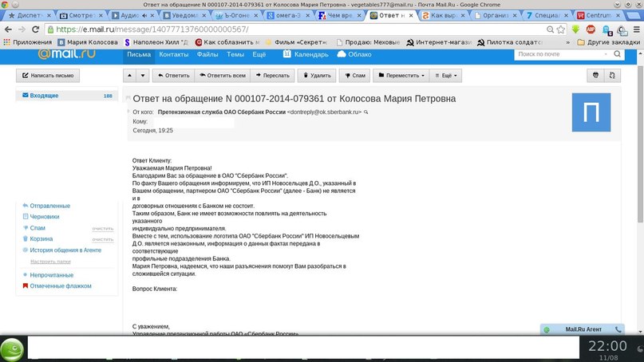This screenshot has width=644, height=362.
Task: Open the Adblock Plus extension icon
Action: point(591,30)
